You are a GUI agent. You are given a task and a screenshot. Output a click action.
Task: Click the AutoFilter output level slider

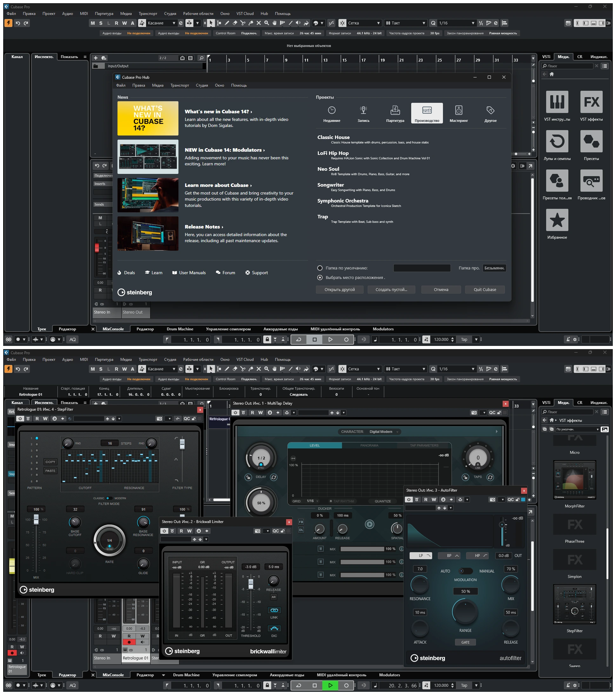point(502,525)
